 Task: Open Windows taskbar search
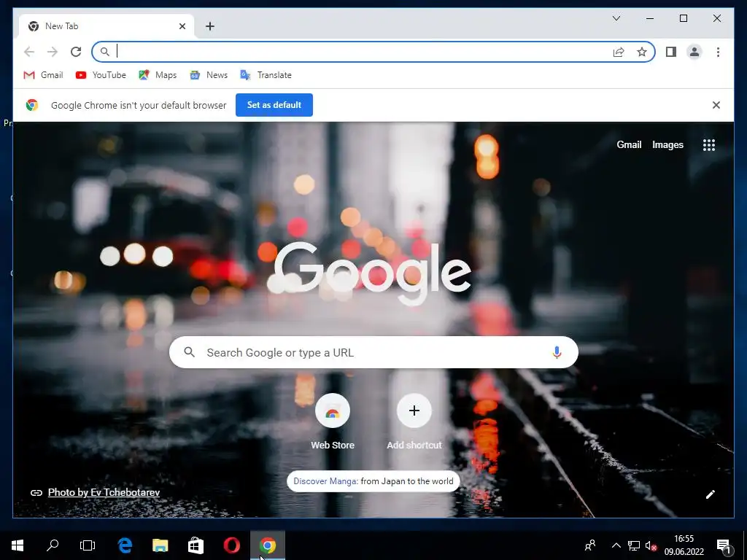point(53,545)
